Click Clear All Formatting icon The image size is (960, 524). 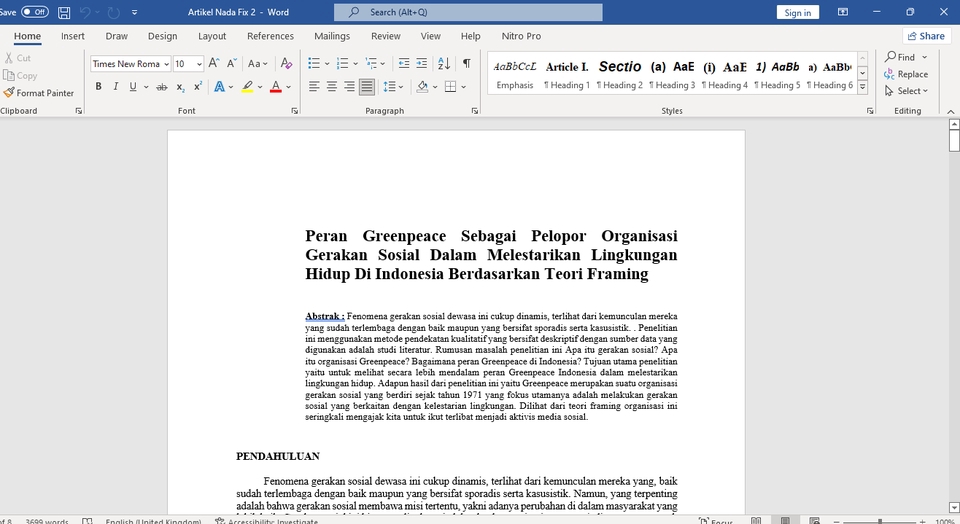tap(286, 63)
